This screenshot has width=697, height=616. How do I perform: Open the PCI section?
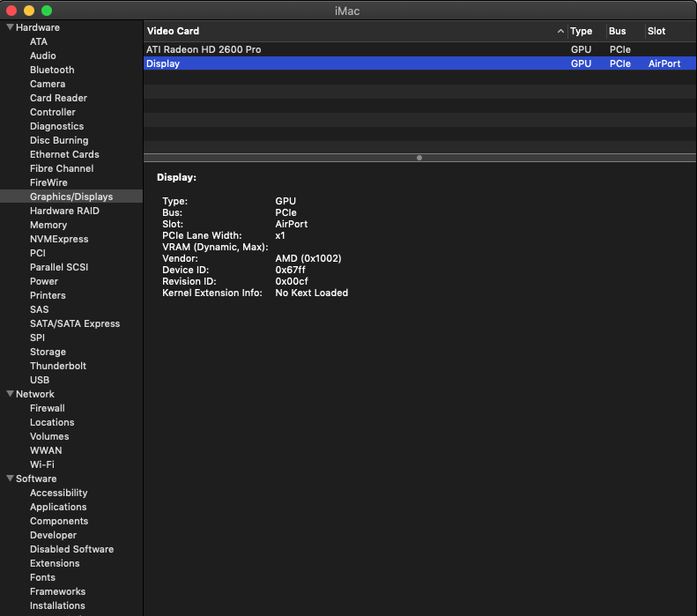(x=38, y=253)
